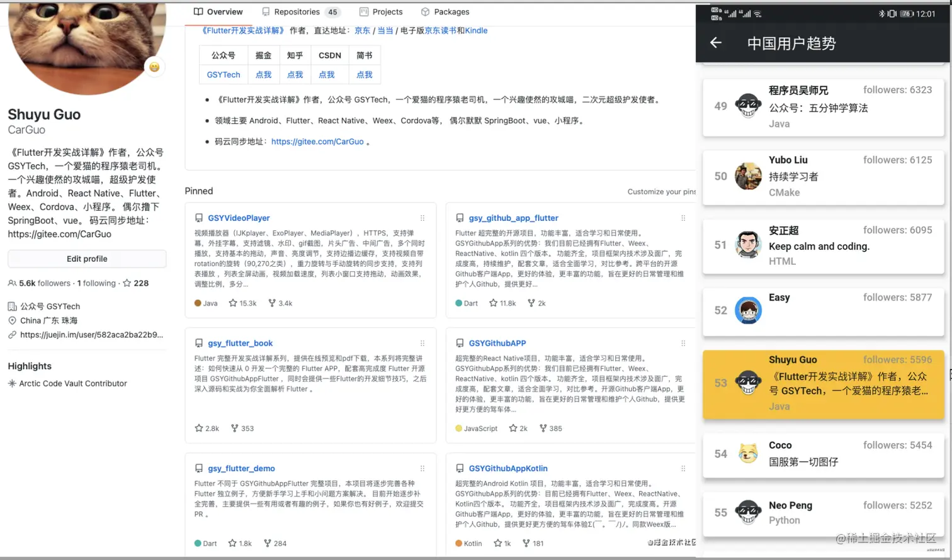
Task: Click the 15.3k star count of GSYVideoPlayer
Action: [x=242, y=303]
